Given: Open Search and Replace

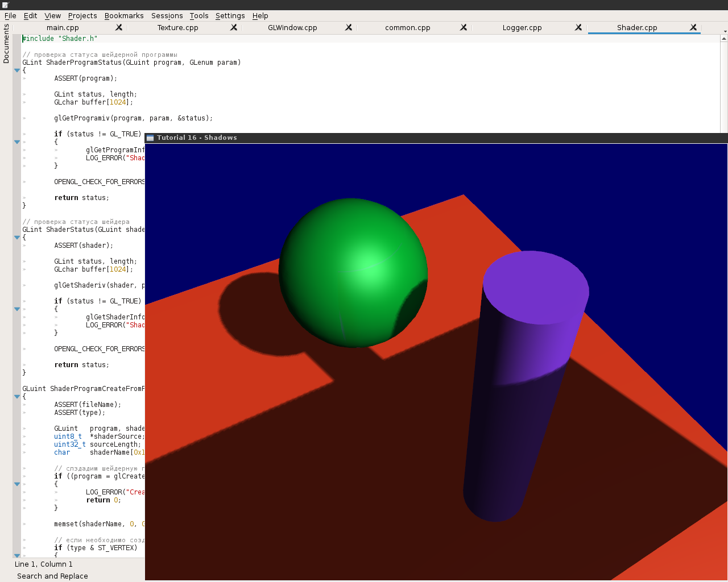Looking at the screenshot, I should 52,576.
